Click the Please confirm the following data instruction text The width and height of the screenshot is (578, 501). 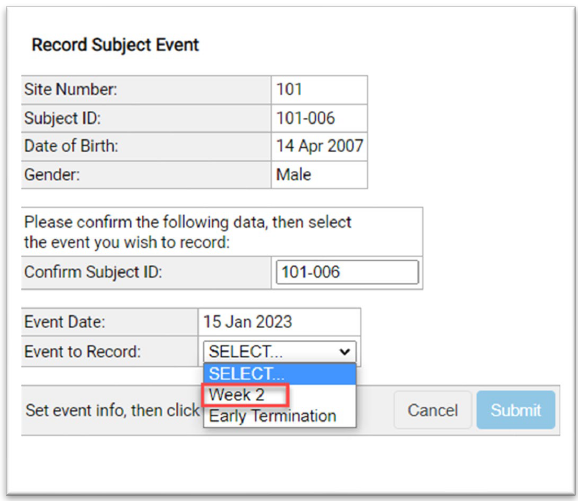coord(188,232)
